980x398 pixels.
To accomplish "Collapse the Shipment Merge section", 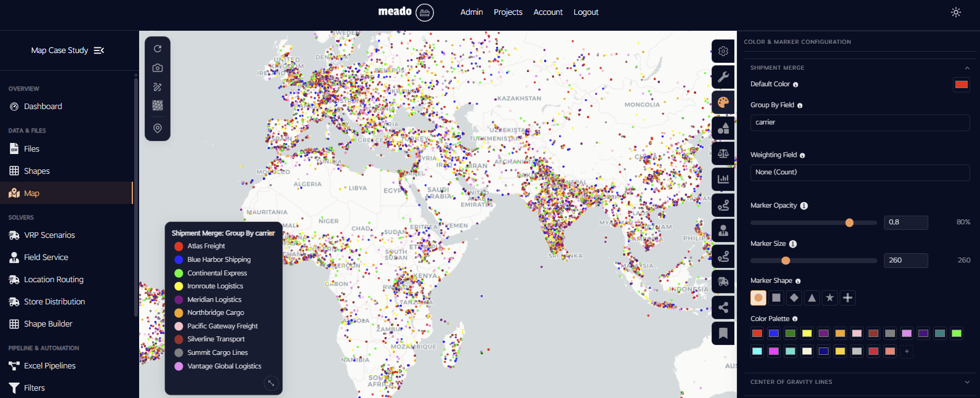I will (x=859, y=68).
